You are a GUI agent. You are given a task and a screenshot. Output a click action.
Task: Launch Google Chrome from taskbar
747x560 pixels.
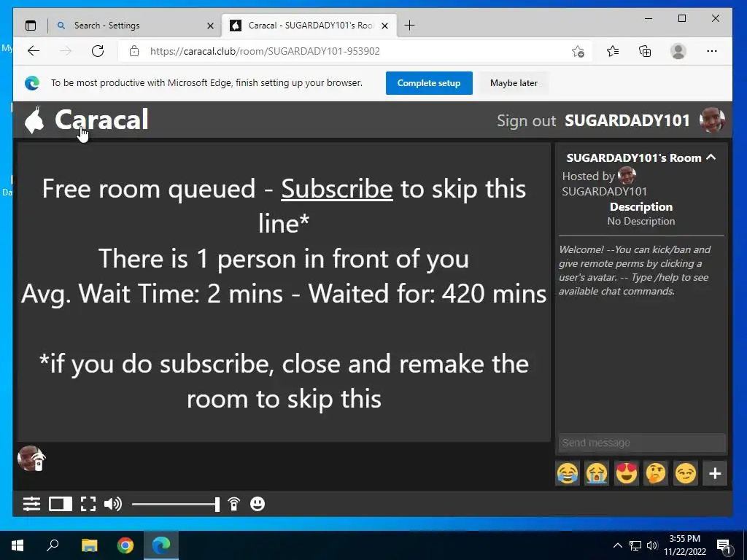click(x=125, y=545)
